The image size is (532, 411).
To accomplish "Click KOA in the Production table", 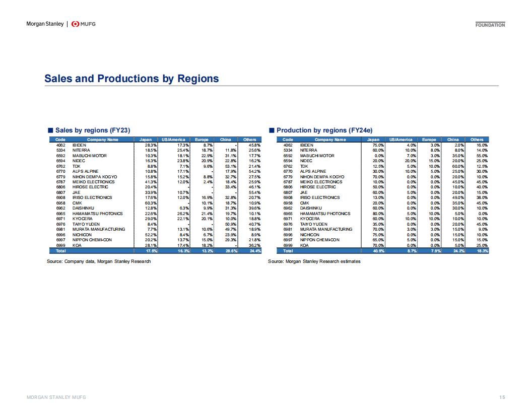I will pos(304,245).
